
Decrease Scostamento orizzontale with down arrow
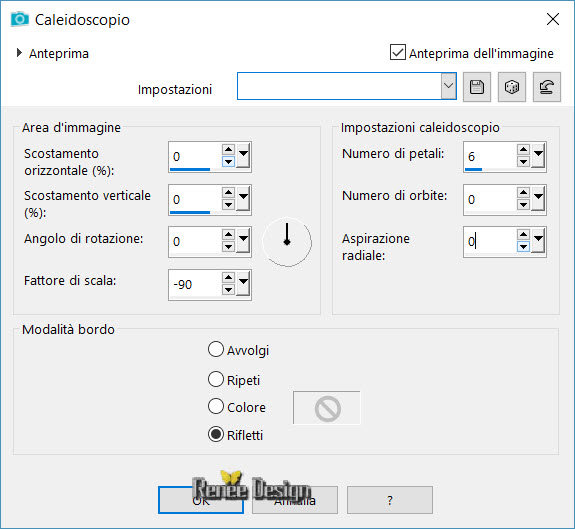228,161
